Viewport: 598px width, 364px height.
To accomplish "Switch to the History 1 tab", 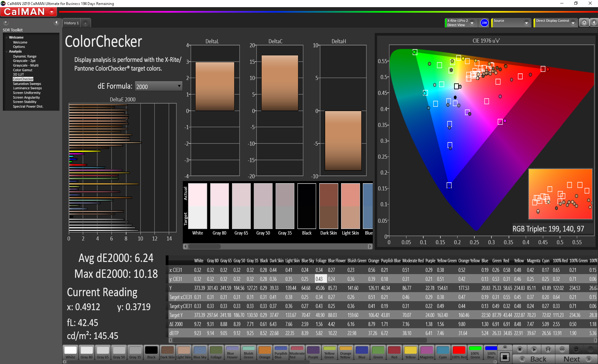I will [x=71, y=23].
